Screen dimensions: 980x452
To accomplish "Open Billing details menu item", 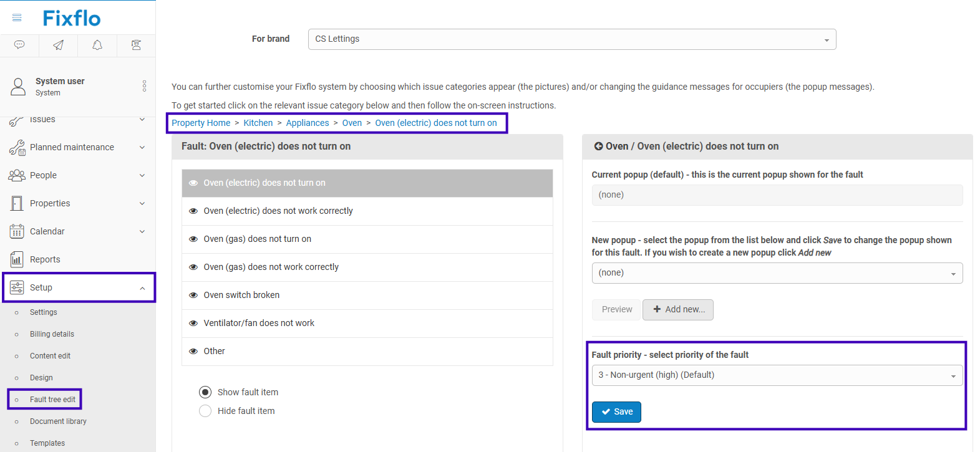I will [x=52, y=334].
